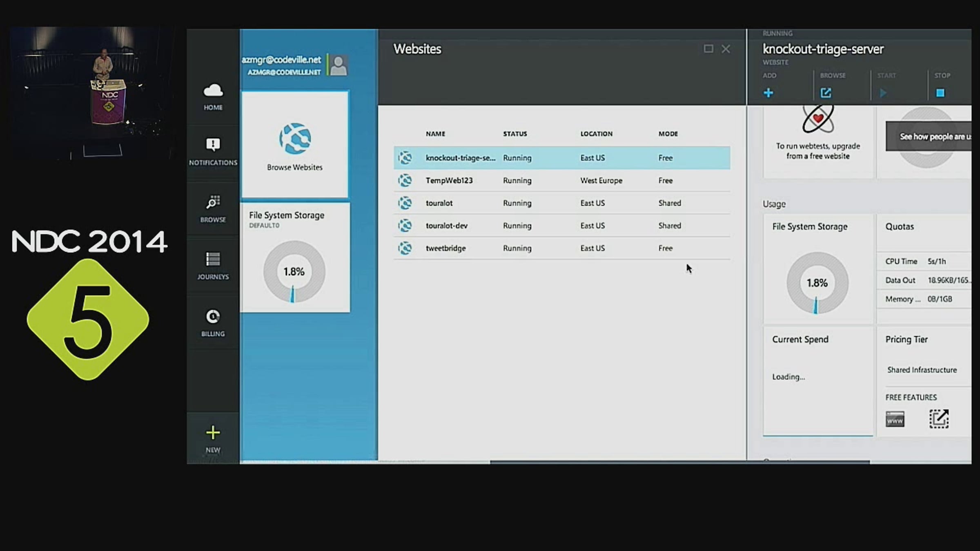Click the green New plus icon
The width and height of the screenshot is (980, 551).
213,433
